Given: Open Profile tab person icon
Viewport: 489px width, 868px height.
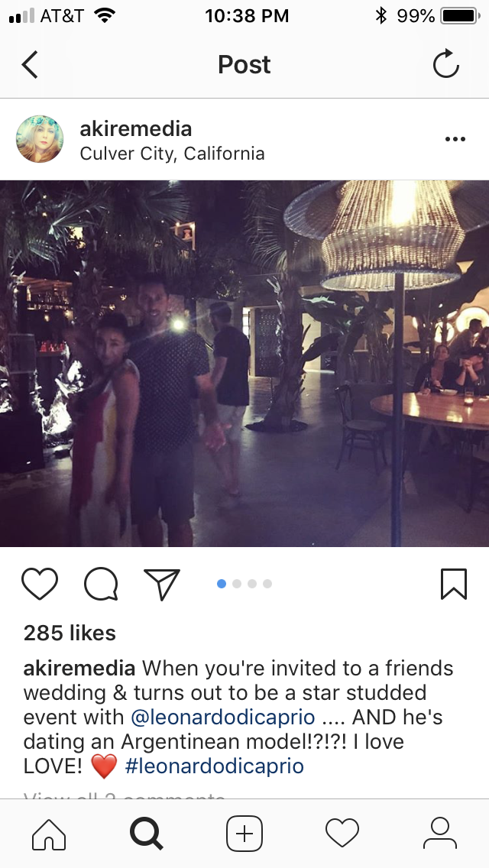Looking at the screenshot, I should (x=439, y=833).
